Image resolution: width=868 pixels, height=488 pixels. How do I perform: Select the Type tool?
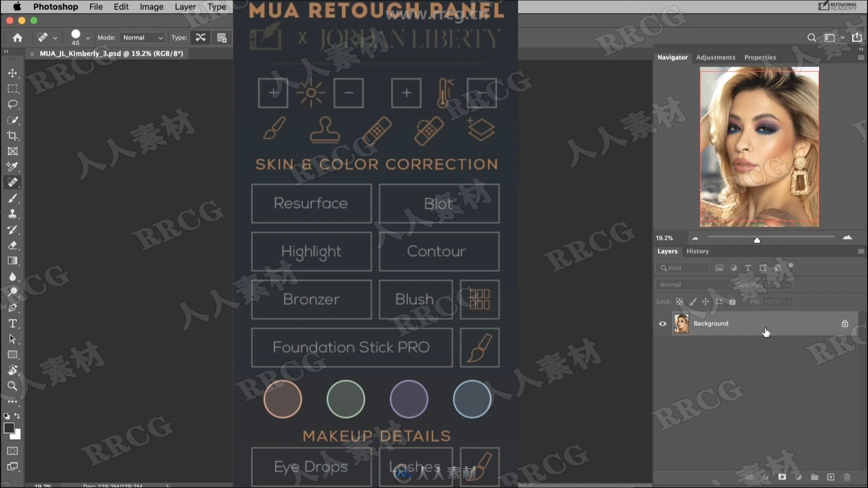pyautogui.click(x=13, y=324)
